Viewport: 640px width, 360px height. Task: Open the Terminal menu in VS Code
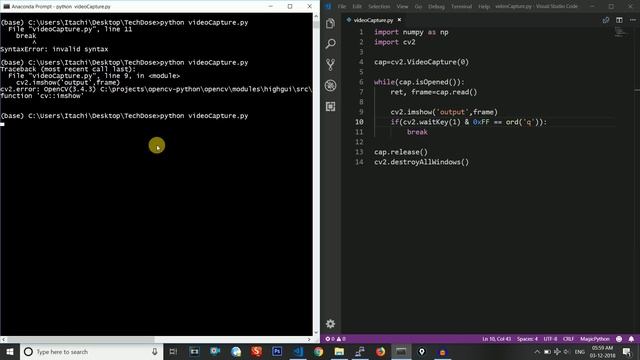[461, 7]
